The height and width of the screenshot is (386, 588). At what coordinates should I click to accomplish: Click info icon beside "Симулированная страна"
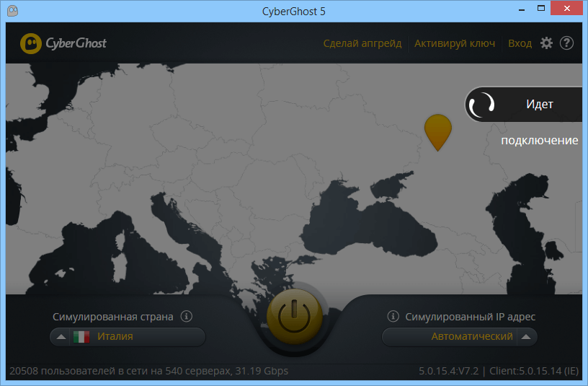[186, 316]
